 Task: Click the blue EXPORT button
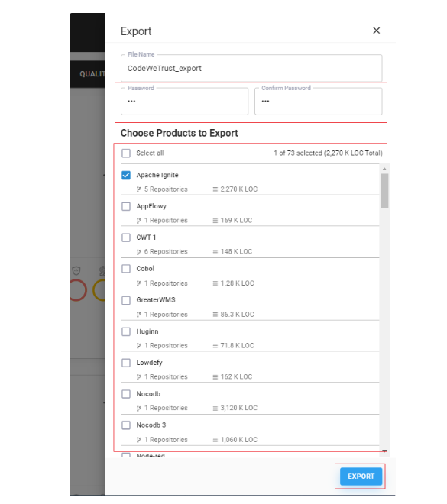[361, 477]
